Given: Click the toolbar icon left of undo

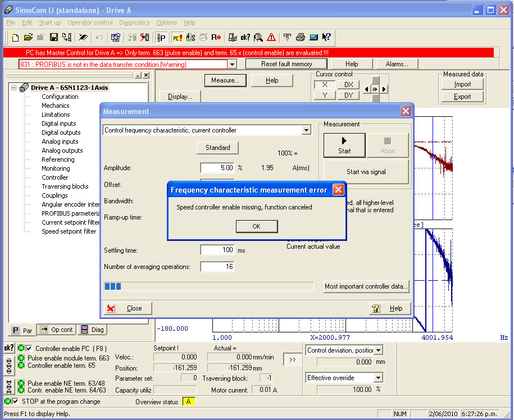Looking at the screenshot, I should point(83,38).
